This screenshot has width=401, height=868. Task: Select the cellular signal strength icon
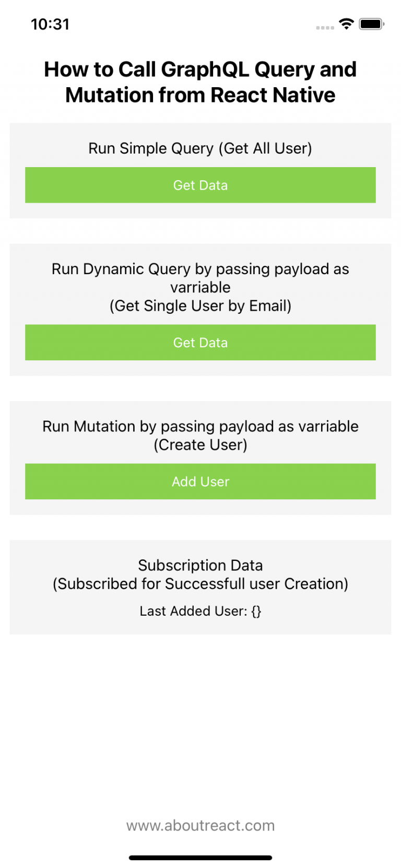324,27
